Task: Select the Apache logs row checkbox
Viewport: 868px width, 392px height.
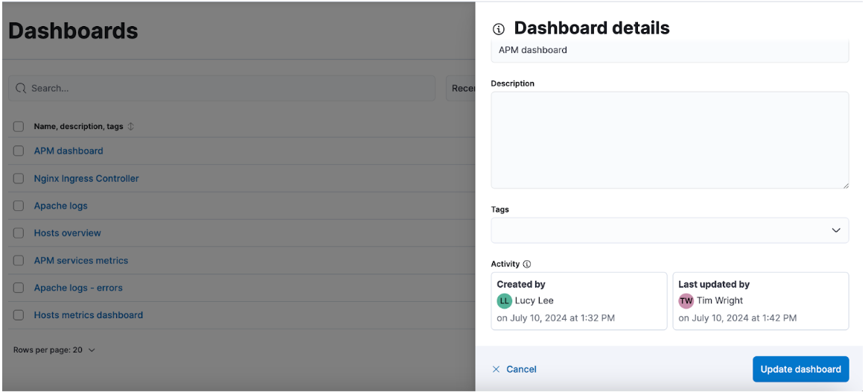Action: click(x=19, y=206)
